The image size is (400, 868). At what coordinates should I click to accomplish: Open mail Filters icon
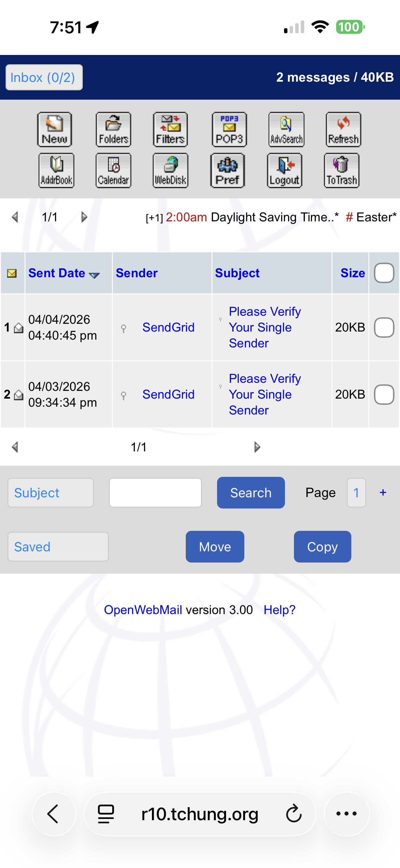pos(170,130)
